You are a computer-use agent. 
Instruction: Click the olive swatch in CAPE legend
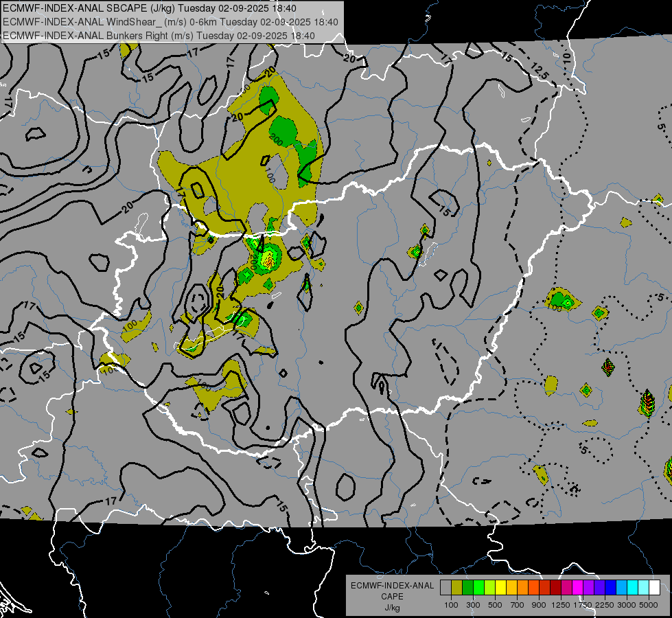coord(456,588)
